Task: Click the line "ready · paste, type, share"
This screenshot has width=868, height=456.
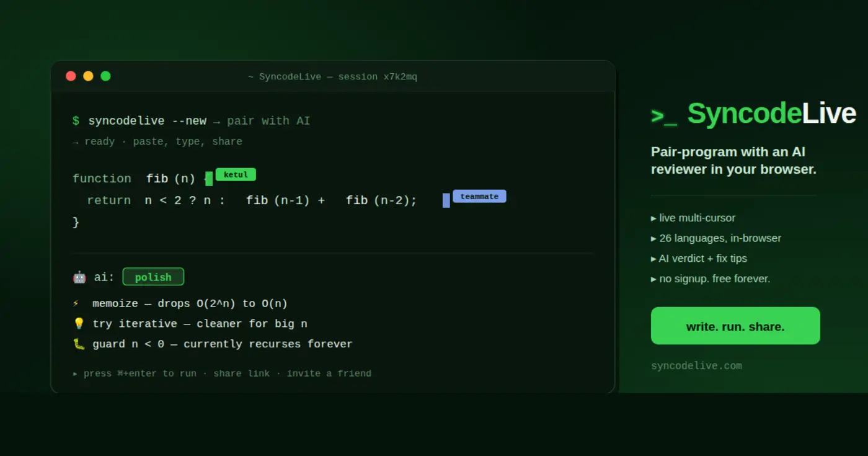Action: click(163, 141)
